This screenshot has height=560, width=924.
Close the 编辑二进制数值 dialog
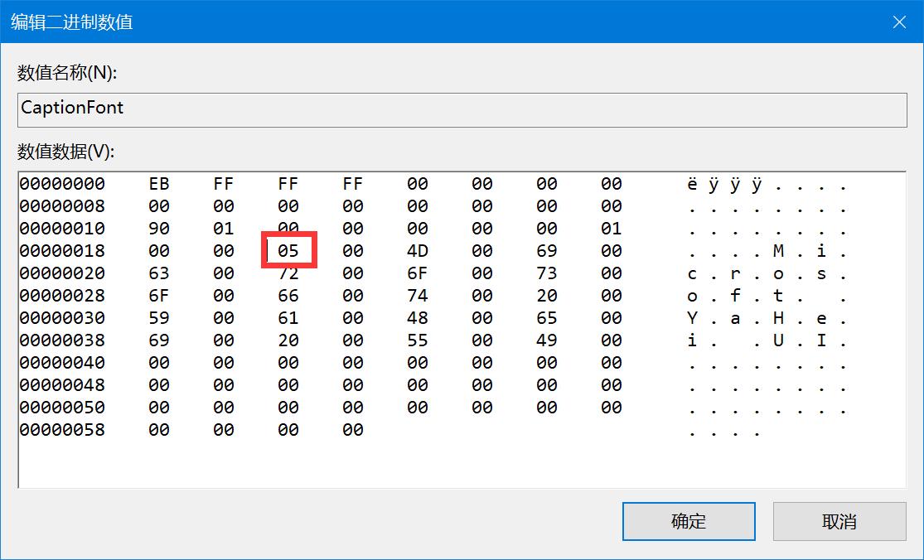(x=899, y=22)
